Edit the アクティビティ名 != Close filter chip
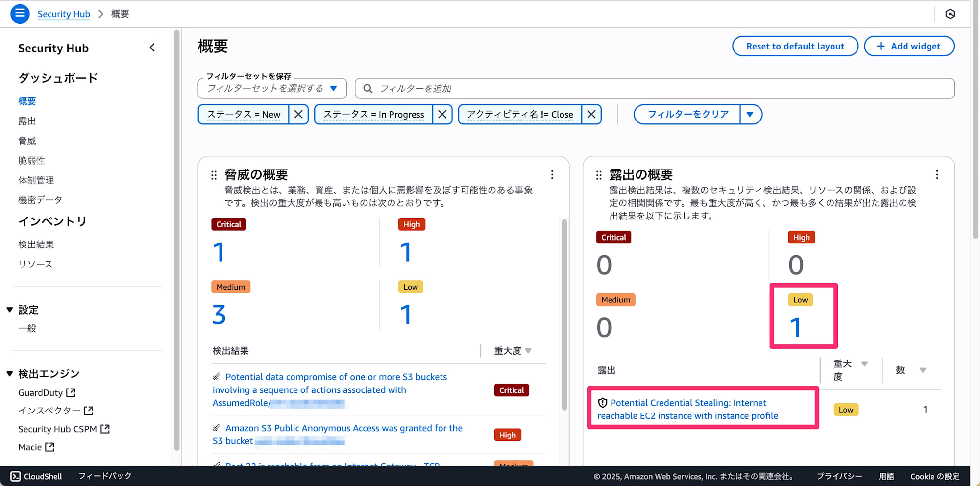Screen dimensions: 980x486 click(x=520, y=114)
